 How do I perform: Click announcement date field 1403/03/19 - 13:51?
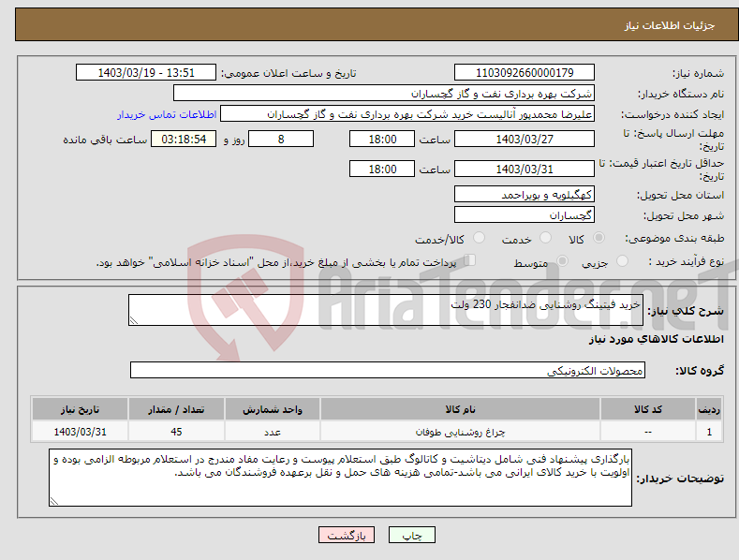145,73
